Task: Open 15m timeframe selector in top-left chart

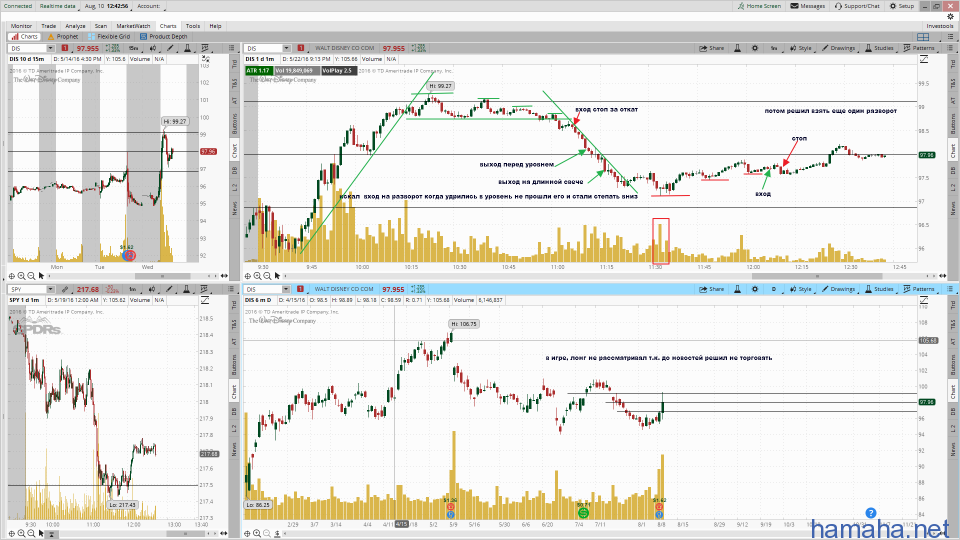Action: (x=133, y=48)
